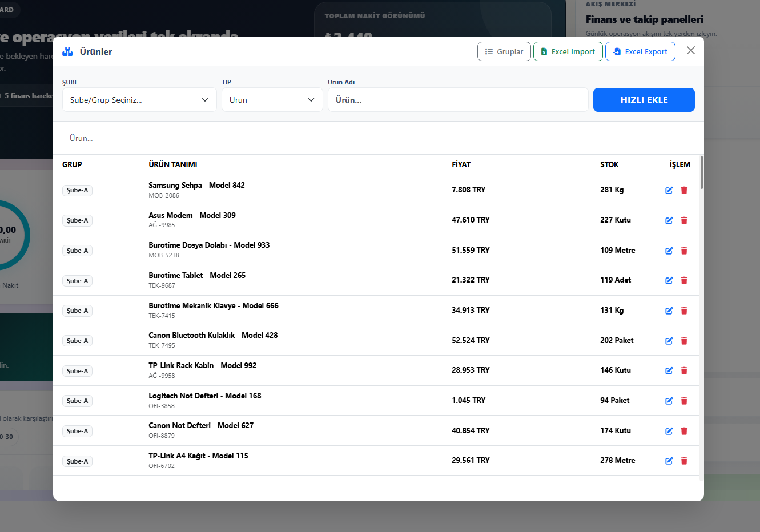This screenshot has width=760, height=532.
Task: Open the Şube/Grup Seçiniz dropdown
Action: 139,100
